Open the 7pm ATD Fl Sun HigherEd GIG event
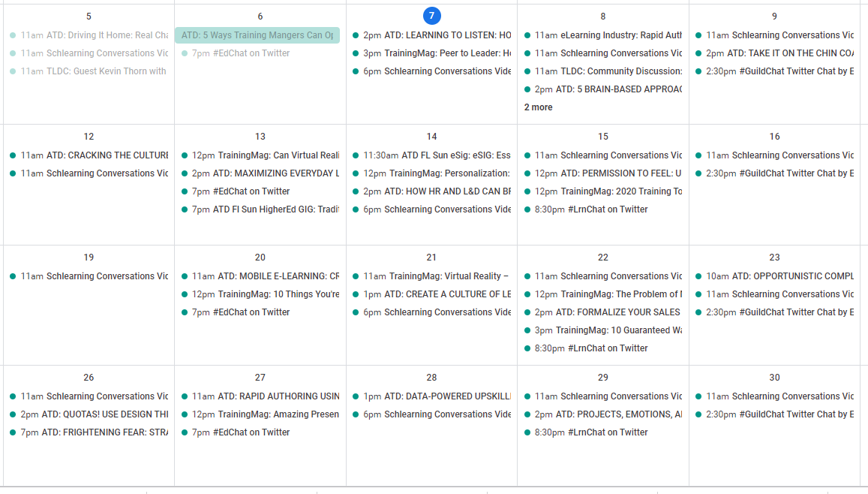This screenshot has height=494, width=868. click(x=260, y=210)
